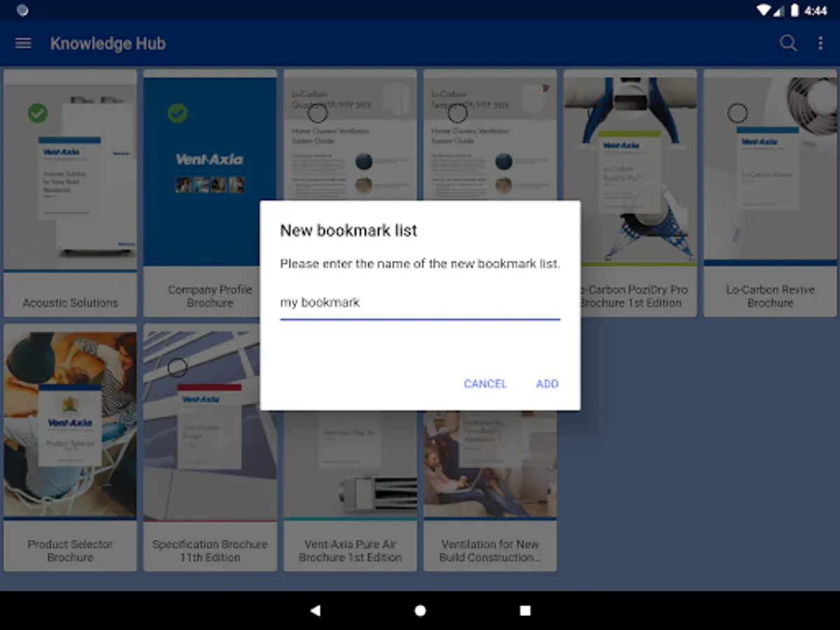Click the Specification Brochure 11th Edition caption
840x630 pixels.
tap(210, 551)
